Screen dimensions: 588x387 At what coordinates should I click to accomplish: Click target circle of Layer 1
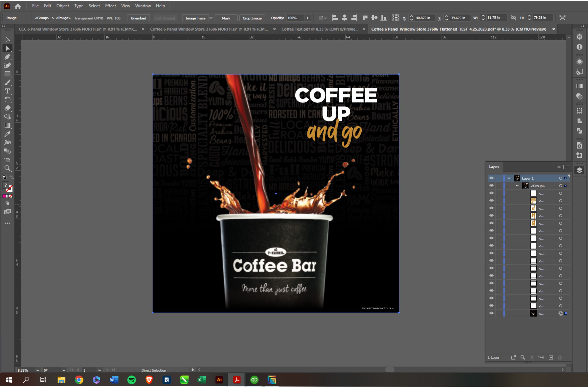click(x=561, y=178)
